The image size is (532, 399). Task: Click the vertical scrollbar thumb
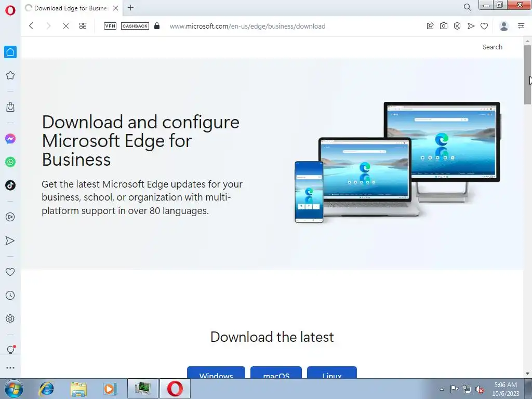527,75
